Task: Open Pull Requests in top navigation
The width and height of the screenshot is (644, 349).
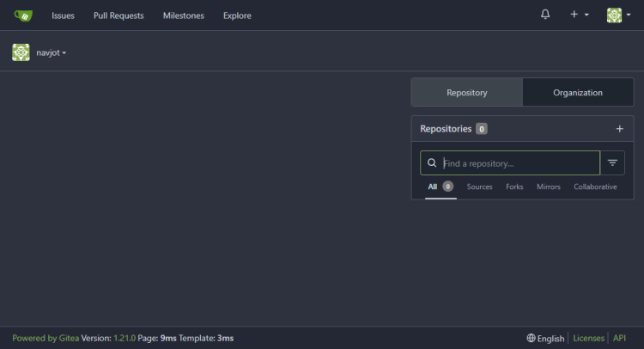Action: click(118, 15)
